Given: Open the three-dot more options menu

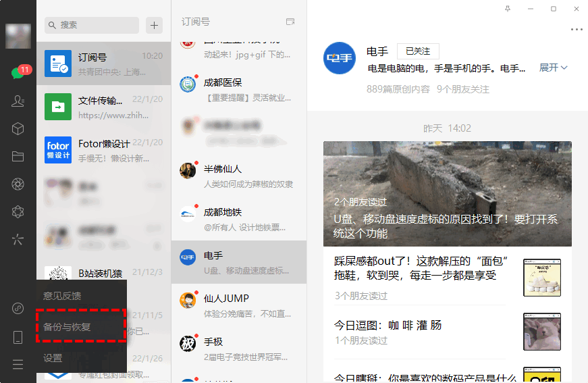Looking at the screenshot, I should (576, 30).
